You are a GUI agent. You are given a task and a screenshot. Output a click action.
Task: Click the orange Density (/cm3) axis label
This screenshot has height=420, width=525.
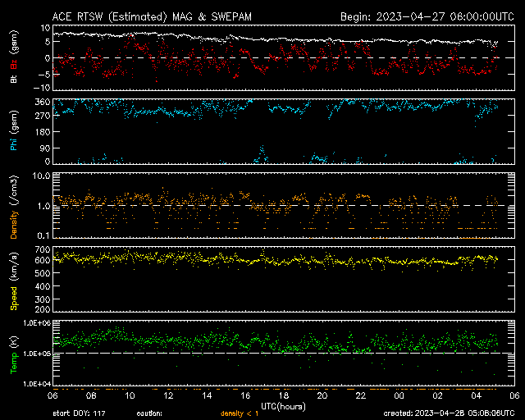[13, 205]
